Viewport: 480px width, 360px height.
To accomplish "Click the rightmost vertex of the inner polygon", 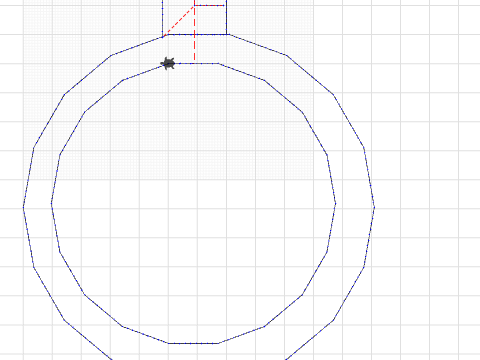I will (335, 203).
